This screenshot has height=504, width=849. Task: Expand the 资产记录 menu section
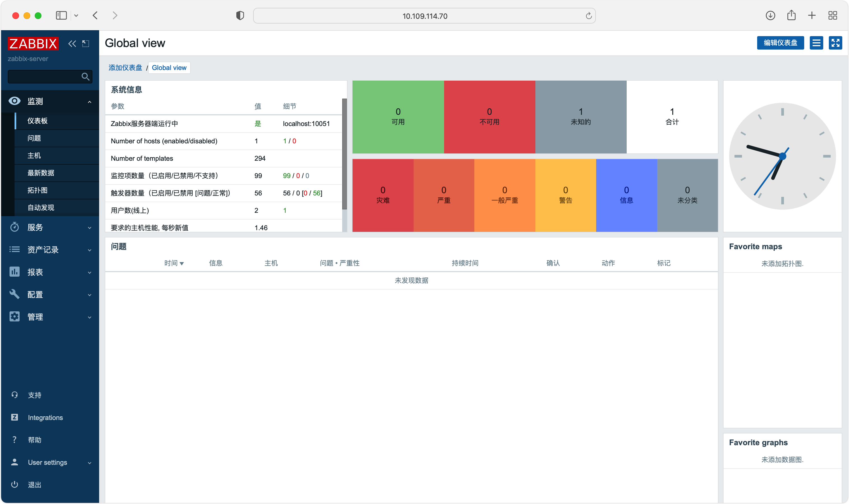click(x=89, y=250)
